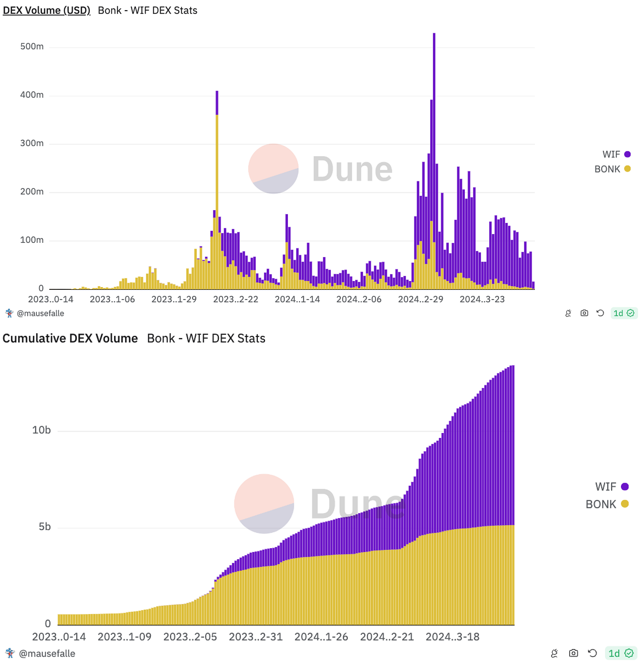The image size is (644, 668).
Task: Click the yellow BONK swatch in the top legend
Action: click(627, 169)
